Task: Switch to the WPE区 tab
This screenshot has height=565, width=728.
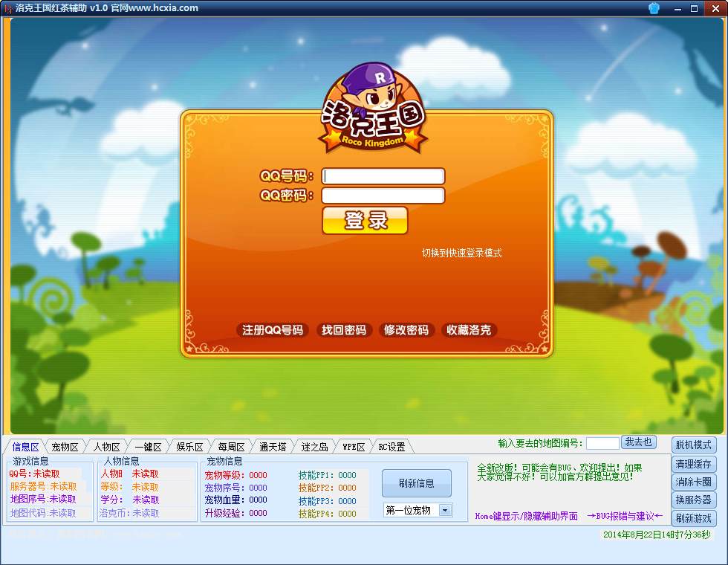Action: coord(354,447)
